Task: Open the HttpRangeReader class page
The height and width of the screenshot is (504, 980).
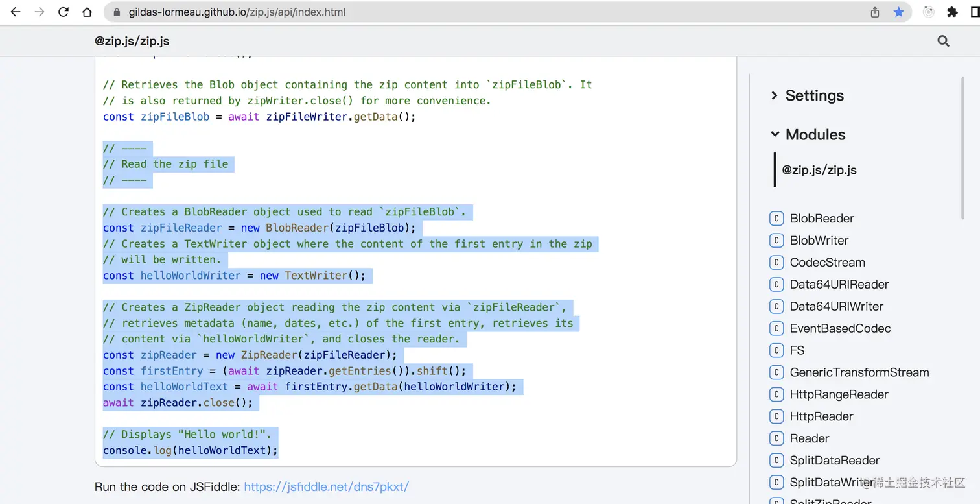Action: 839,394
